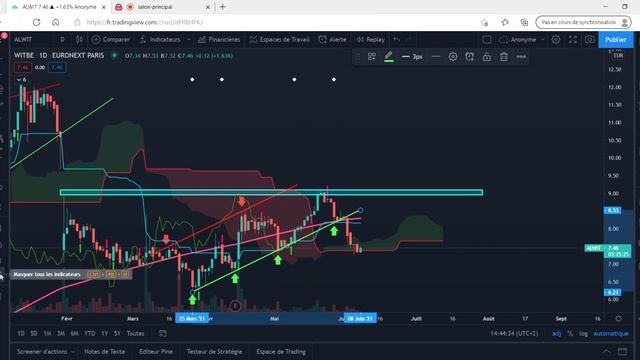Collapse the bottom panel chevron
640x360 pixels.
(607, 351)
